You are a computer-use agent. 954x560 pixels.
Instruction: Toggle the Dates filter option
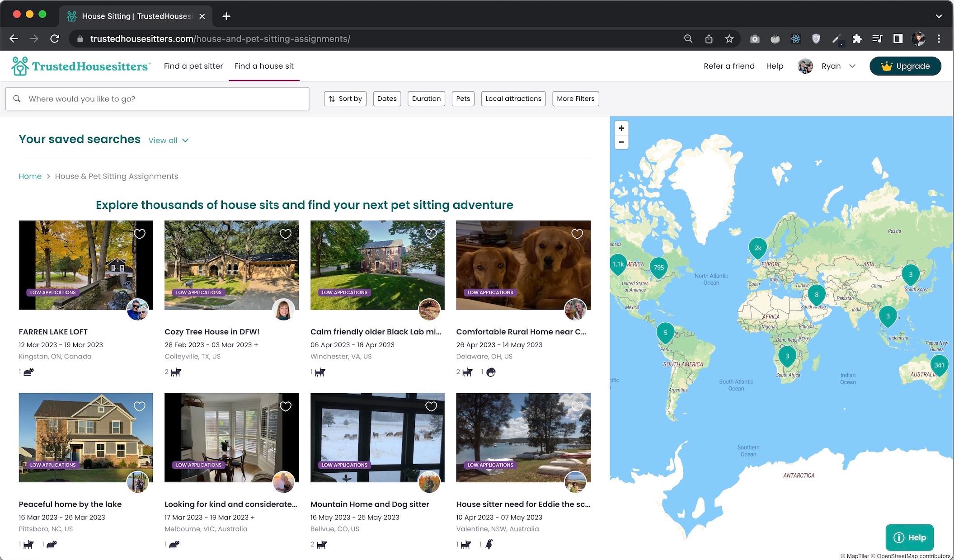tap(386, 99)
